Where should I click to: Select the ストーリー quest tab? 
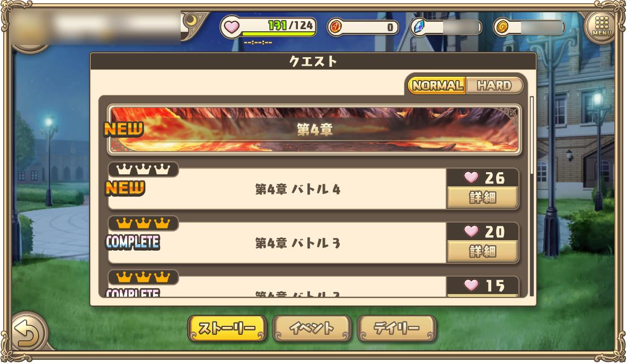coord(227,329)
